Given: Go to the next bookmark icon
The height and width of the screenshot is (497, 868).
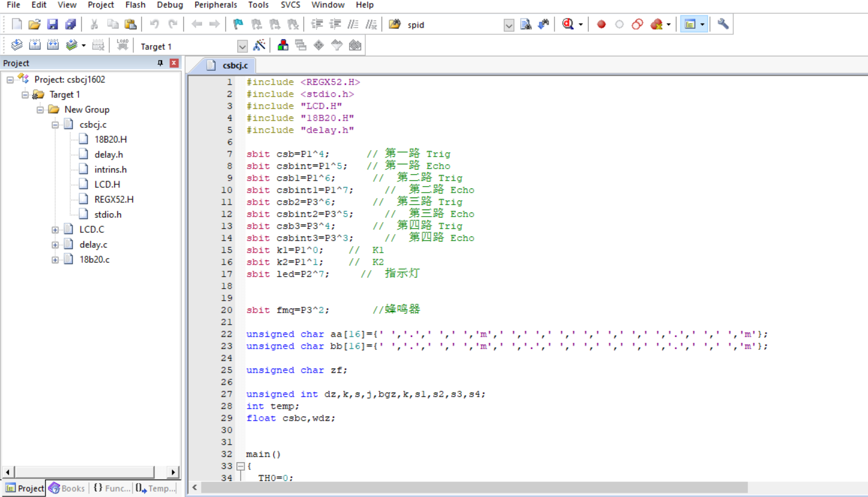Looking at the screenshot, I should (x=275, y=24).
